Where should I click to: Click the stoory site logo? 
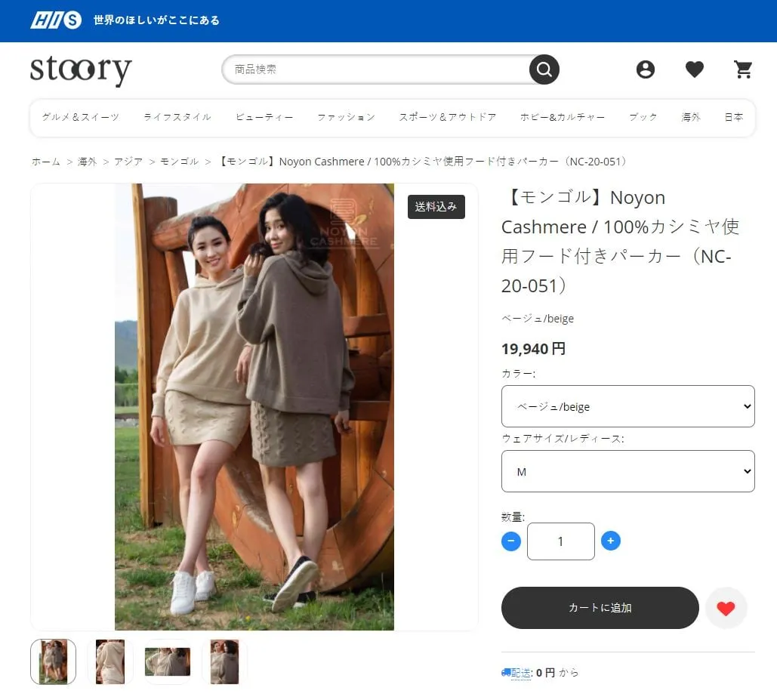[x=81, y=70]
